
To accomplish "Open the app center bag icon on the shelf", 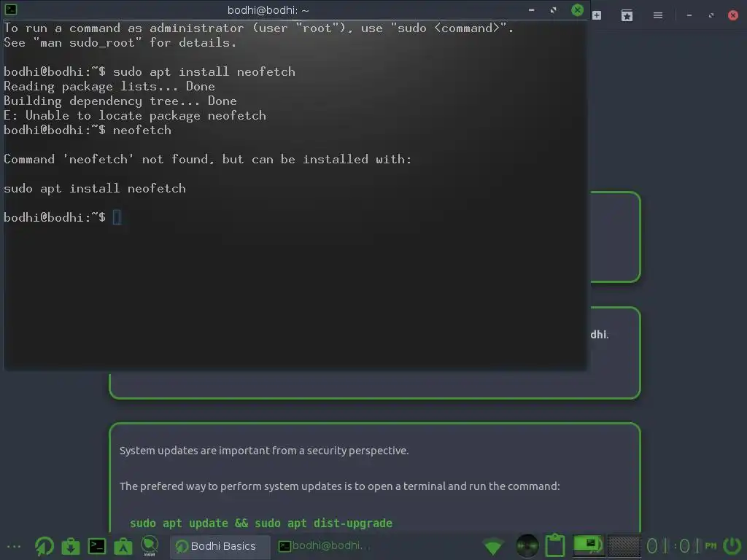I will pos(123,546).
